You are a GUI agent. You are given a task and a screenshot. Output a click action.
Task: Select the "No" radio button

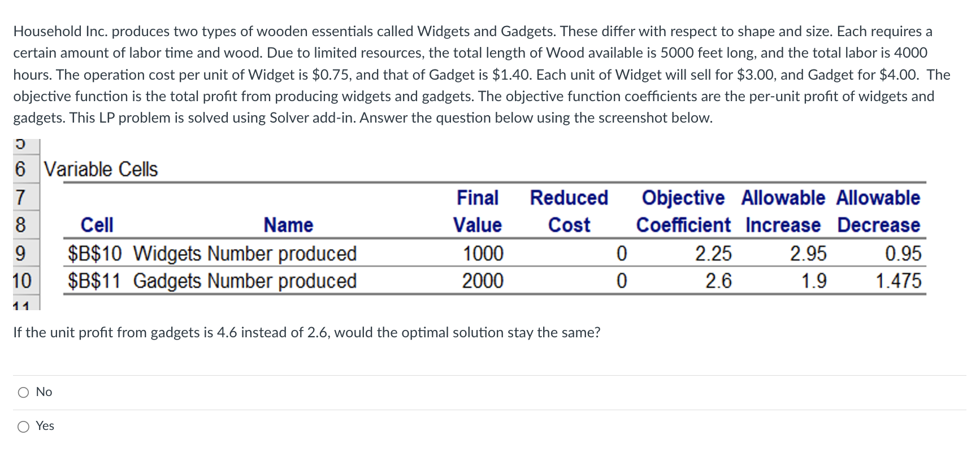(x=24, y=392)
